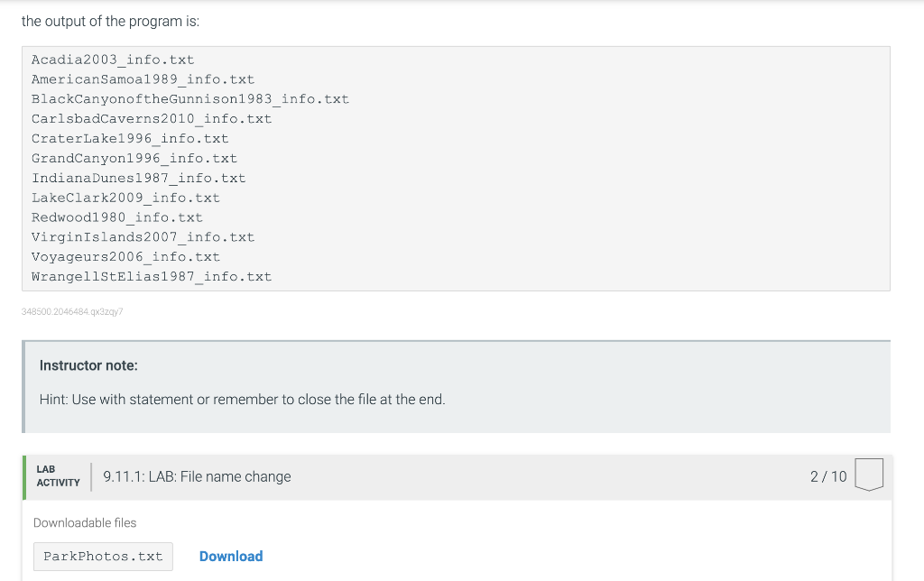This screenshot has height=581, width=924.
Task: Click the score badge icon beside 2 / 10
Action: tap(869, 475)
